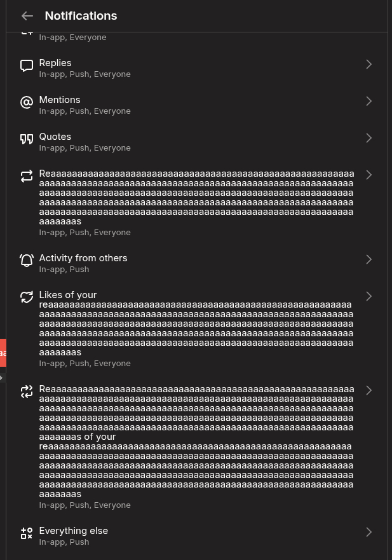392x560 pixels.
Task: Expand the Quotes row chevron
Action: coord(368,138)
